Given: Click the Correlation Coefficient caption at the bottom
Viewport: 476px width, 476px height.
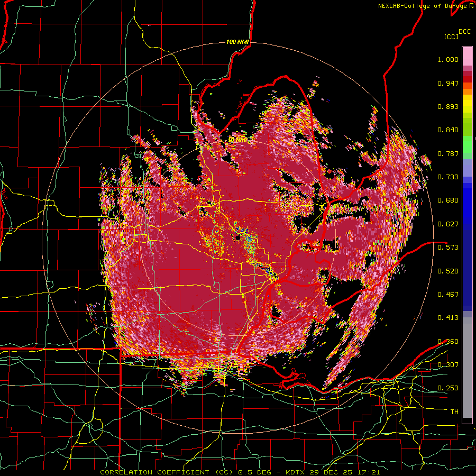Looking at the screenshot, I should [240, 472].
